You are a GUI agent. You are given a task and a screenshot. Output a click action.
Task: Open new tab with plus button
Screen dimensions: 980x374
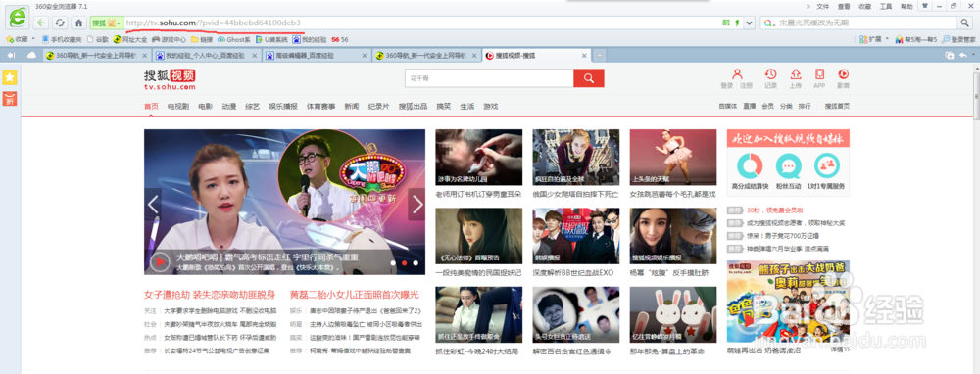(600, 56)
